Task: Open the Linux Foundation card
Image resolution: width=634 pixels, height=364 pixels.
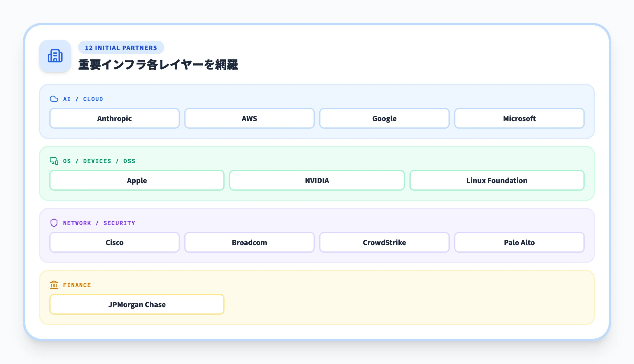Action: coord(497,181)
